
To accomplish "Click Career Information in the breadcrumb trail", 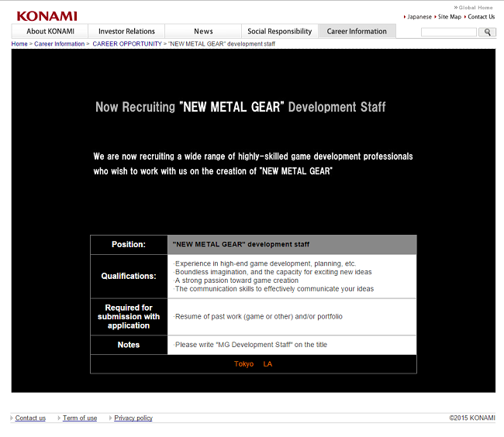I will pos(60,44).
